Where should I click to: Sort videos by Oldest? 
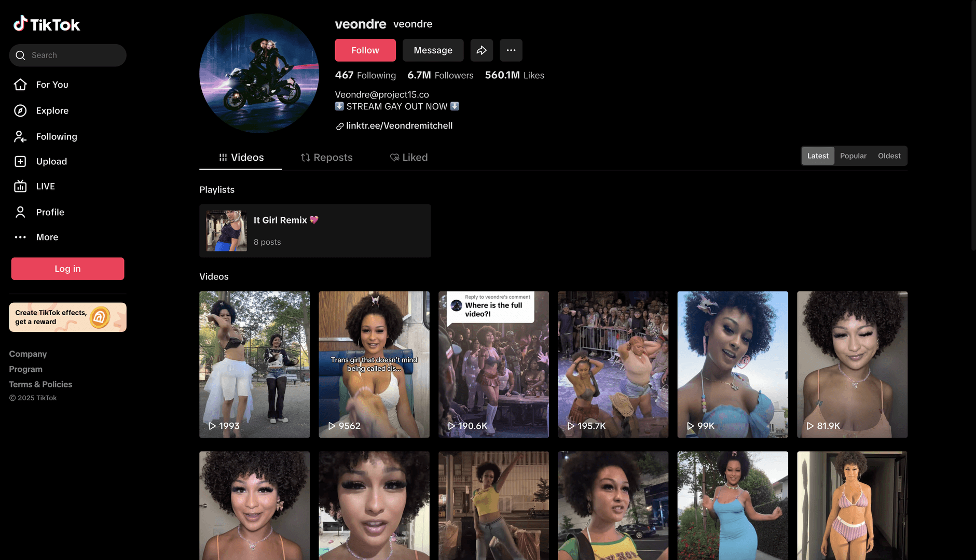(x=889, y=156)
